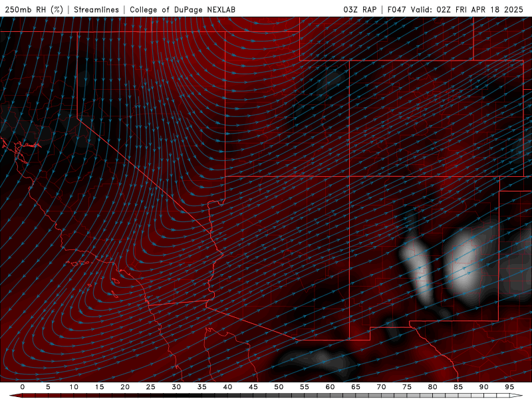Click the colorbar label "40"
The width and height of the screenshot is (532, 399).
coord(227,387)
